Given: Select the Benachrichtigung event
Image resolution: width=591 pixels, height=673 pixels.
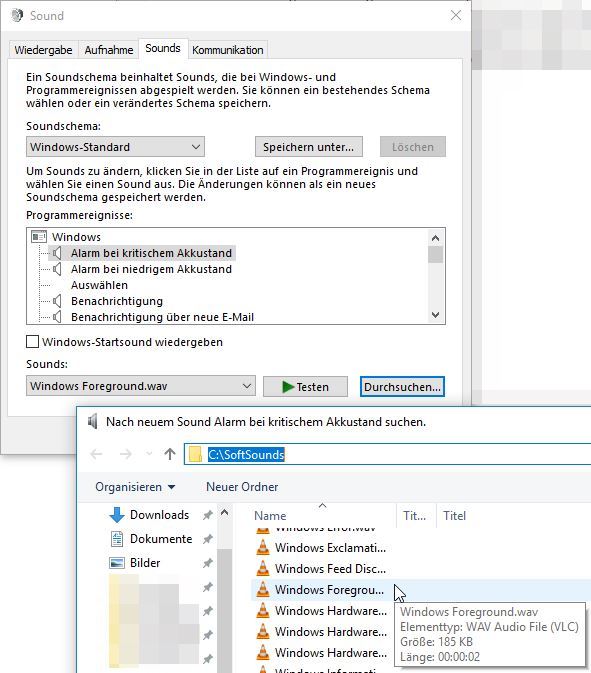Looking at the screenshot, I should click(117, 301).
